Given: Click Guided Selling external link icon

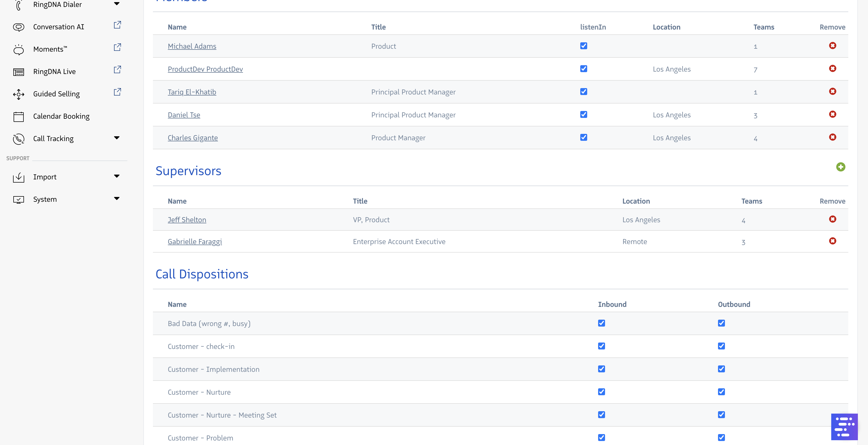Looking at the screenshot, I should coord(117,92).
